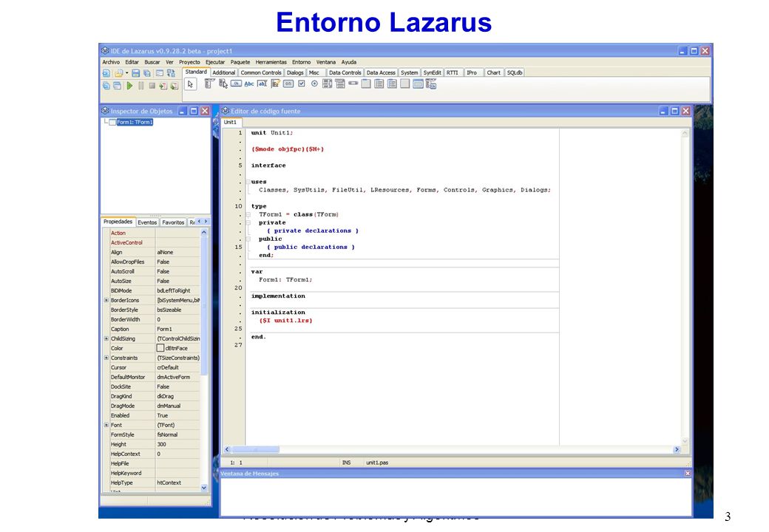Viewport: 769px width, 532px height.
Task: Switch to the Common Controls palette tab
Action: pos(261,72)
